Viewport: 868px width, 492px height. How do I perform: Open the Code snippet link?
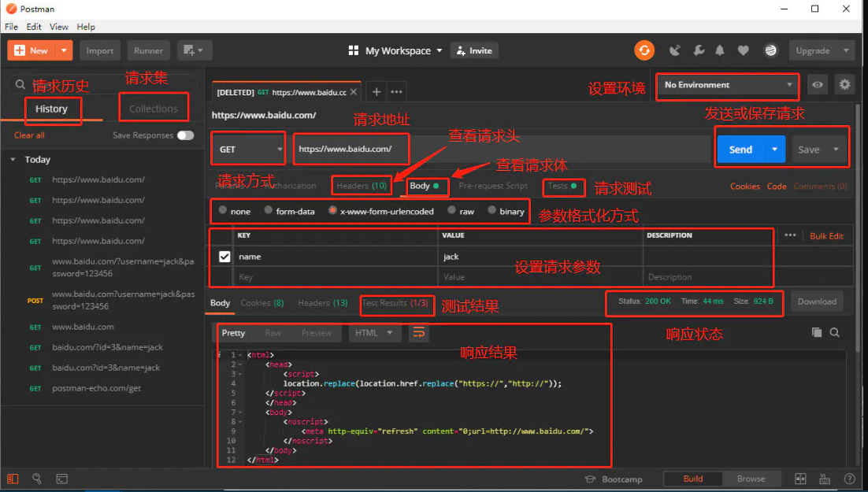point(777,186)
